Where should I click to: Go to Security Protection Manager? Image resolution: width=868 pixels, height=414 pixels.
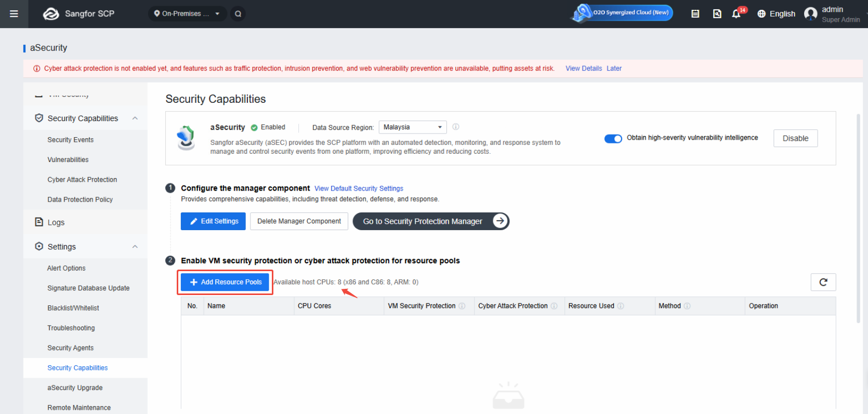[431, 221]
